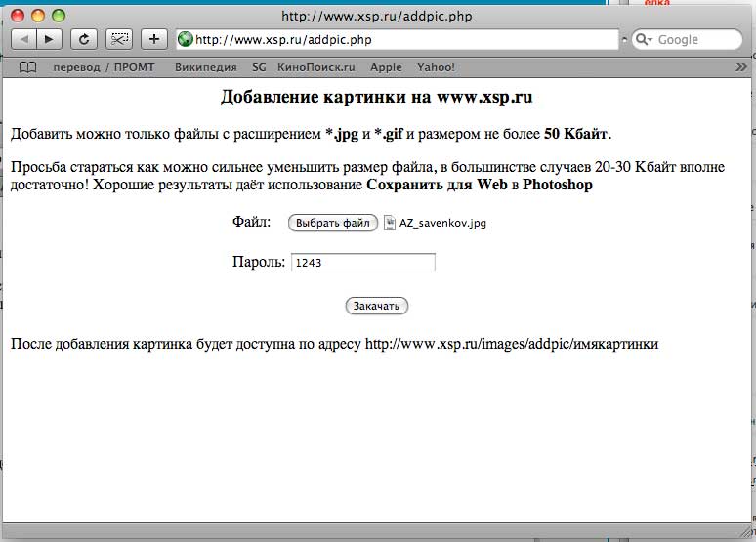Add bookmark with the plus button
This screenshot has width=756, height=542.
click(x=154, y=39)
